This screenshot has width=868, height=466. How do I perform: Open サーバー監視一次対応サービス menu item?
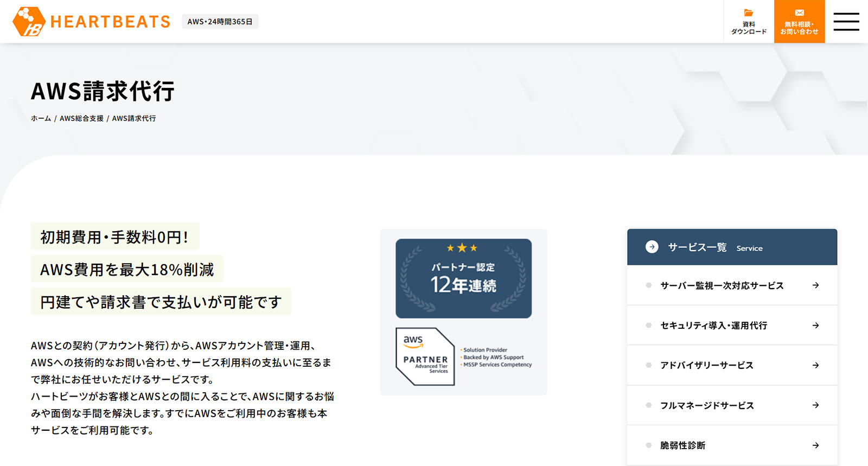coord(732,285)
